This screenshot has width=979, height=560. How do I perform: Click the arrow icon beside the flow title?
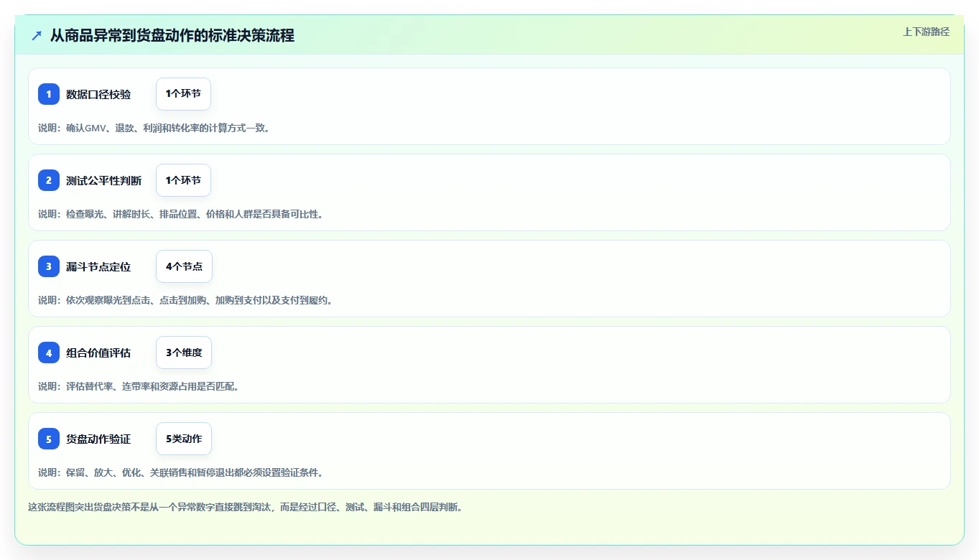coord(37,35)
